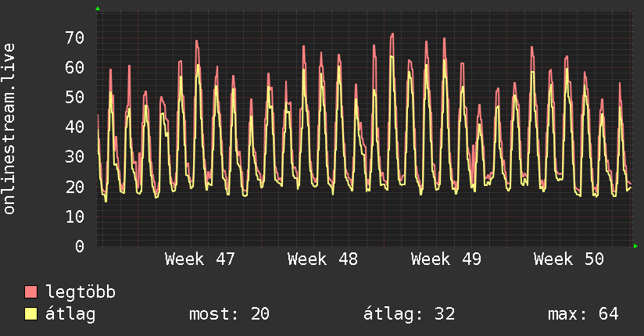Image resolution: width=644 pixels, height=336 pixels.
Task: Select the Week 50 axis label
Action: 569,259
